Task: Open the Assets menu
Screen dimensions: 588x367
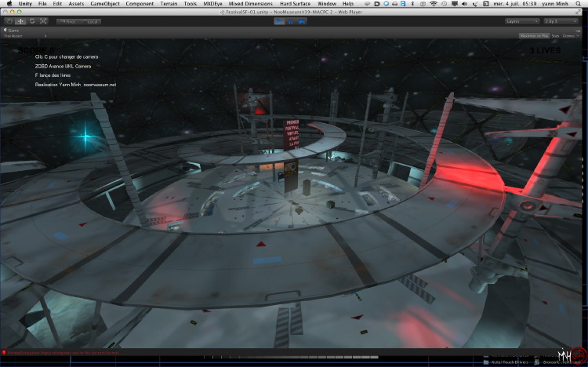Action: point(76,3)
